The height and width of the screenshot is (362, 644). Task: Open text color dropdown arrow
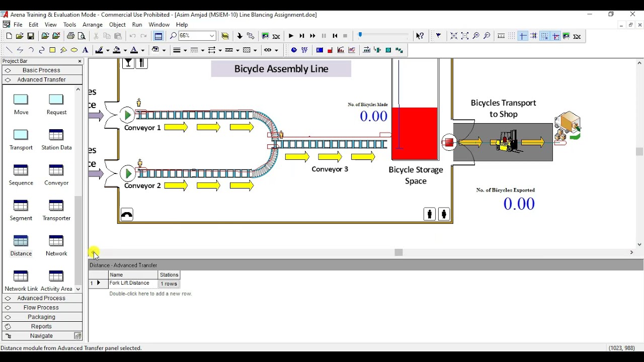click(x=142, y=50)
